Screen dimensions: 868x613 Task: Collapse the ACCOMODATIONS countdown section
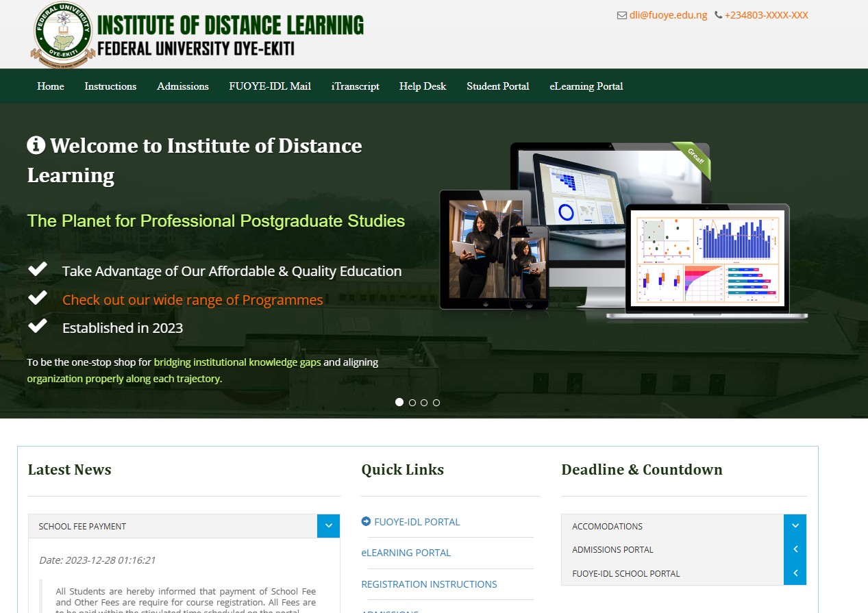point(795,526)
